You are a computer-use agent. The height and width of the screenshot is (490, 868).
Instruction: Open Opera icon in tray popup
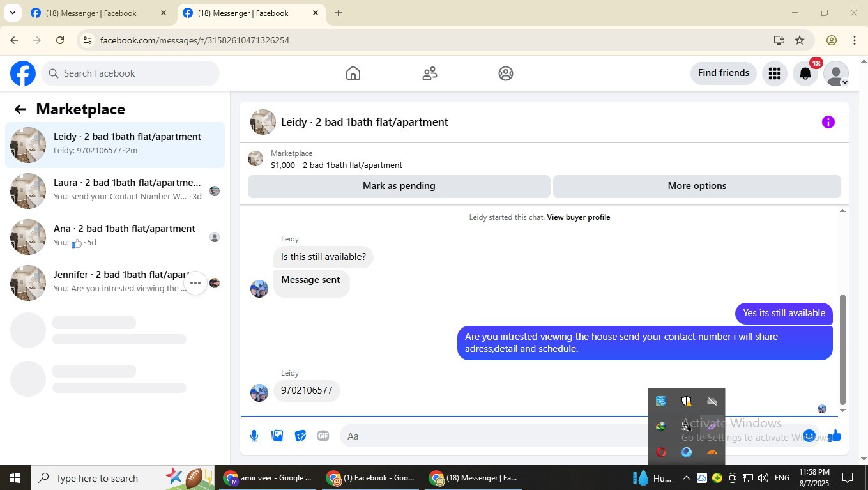[x=661, y=452]
